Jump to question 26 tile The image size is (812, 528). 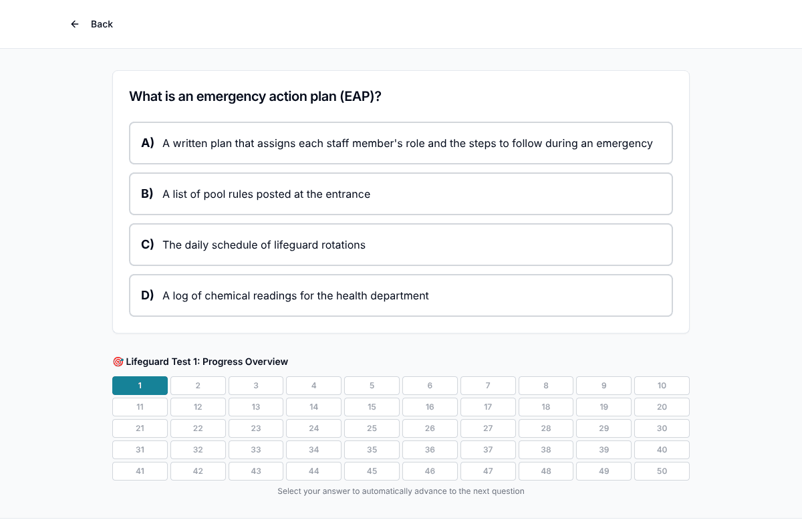click(x=430, y=428)
